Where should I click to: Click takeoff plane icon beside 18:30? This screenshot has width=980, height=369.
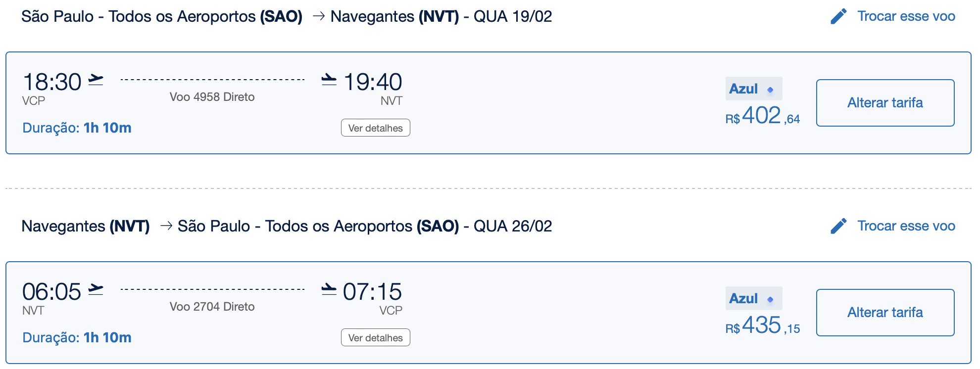click(x=96, y=80)
